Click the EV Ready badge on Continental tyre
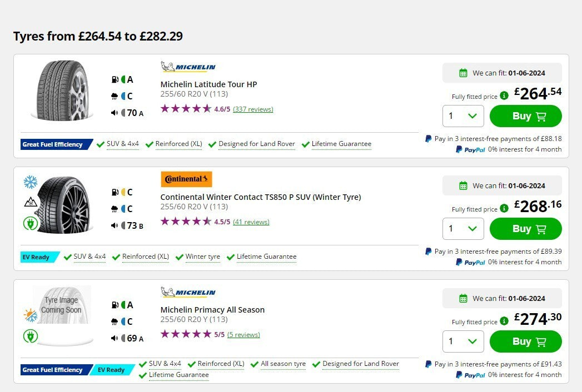 point(37,257)
